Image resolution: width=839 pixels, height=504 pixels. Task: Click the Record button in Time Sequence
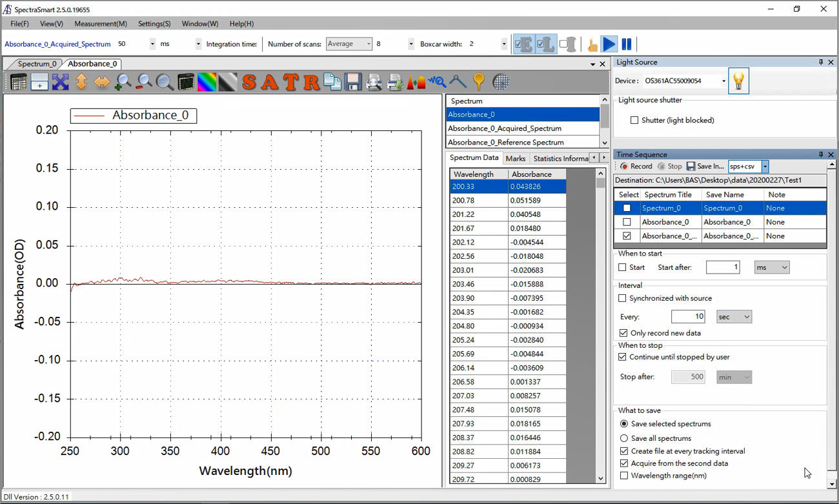(634, 166)
